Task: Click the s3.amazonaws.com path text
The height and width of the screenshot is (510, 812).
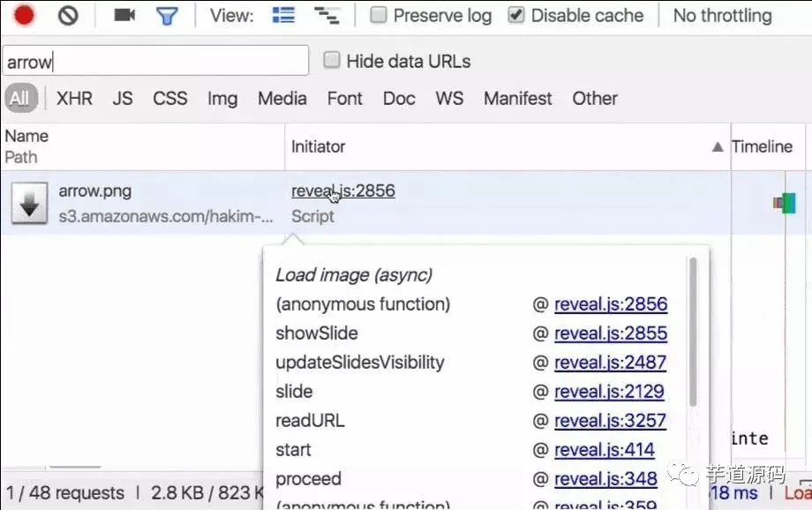Action: coord(166,216)
